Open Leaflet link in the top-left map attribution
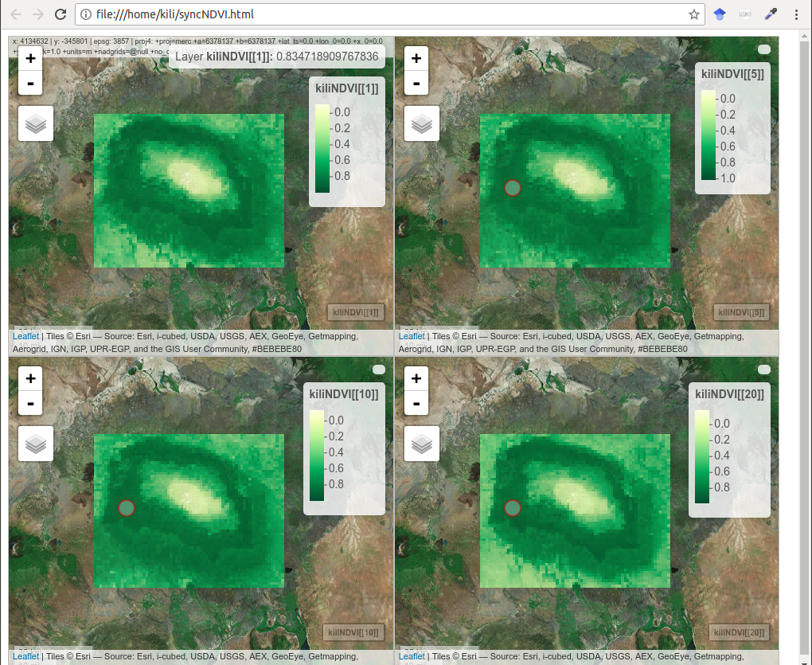Viewport: 812px width, 665px height. [x=25, y=337]
